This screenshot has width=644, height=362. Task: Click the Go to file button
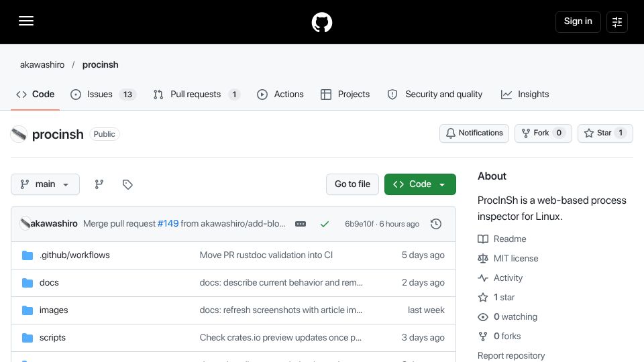(352, 184)
